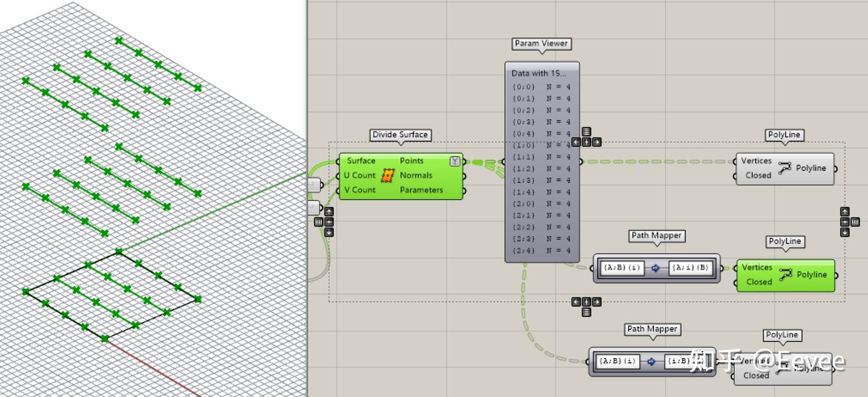Click the blue arrow in the upper Path Mapper
The height and width of the screenshot is (397, 868).
(x=656, y=268)
